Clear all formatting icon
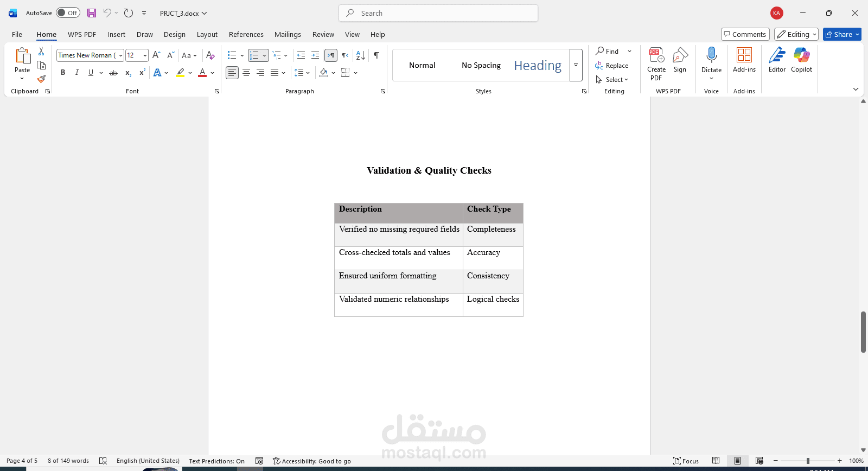 pos(210,55)
